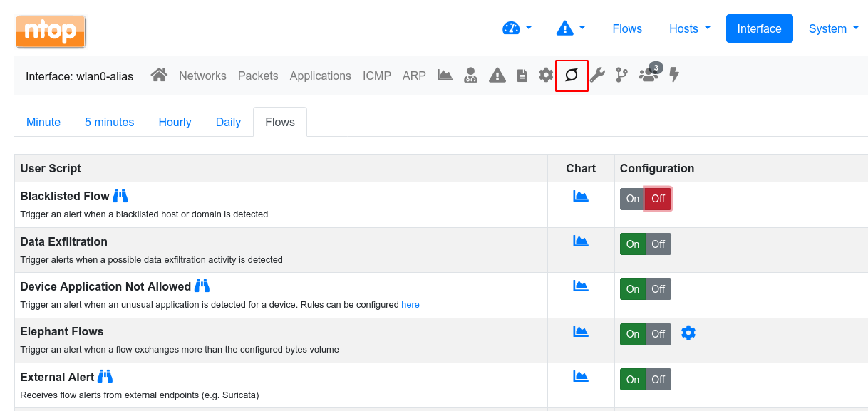Open chart for Device Application Not Allowed
Viewport: 868px width, 411px height.
pyautogui.click(x=581, y=286)
